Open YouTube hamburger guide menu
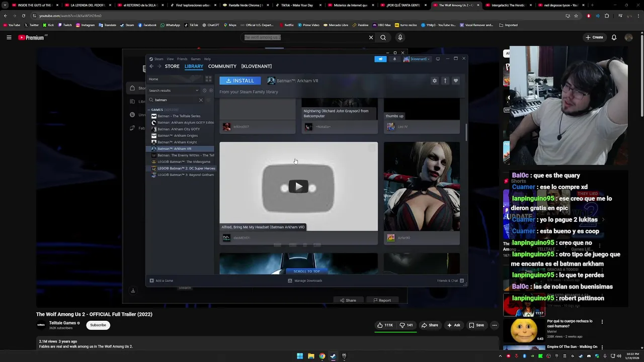The height and width of the screenshot is (362, 644). 9,37
